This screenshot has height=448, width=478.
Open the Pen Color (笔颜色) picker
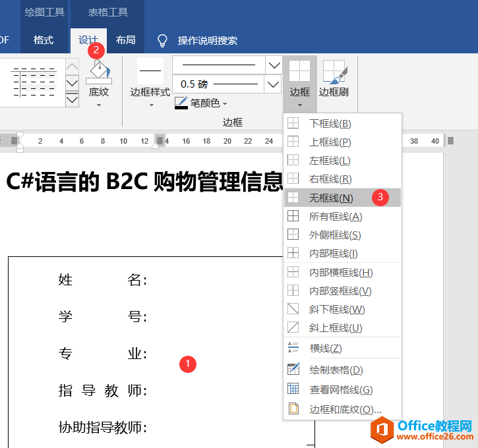coord(201,103)
